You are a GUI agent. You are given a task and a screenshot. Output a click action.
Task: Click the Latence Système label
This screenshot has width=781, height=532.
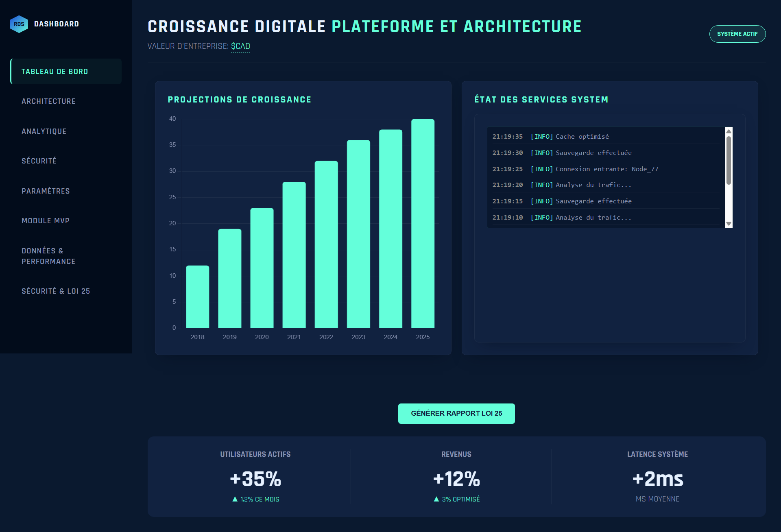click(x=658, y=454)
